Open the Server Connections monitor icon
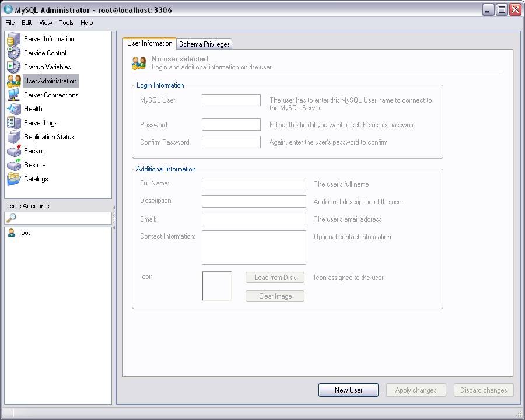Screen dimensions: 525x420 14,95
